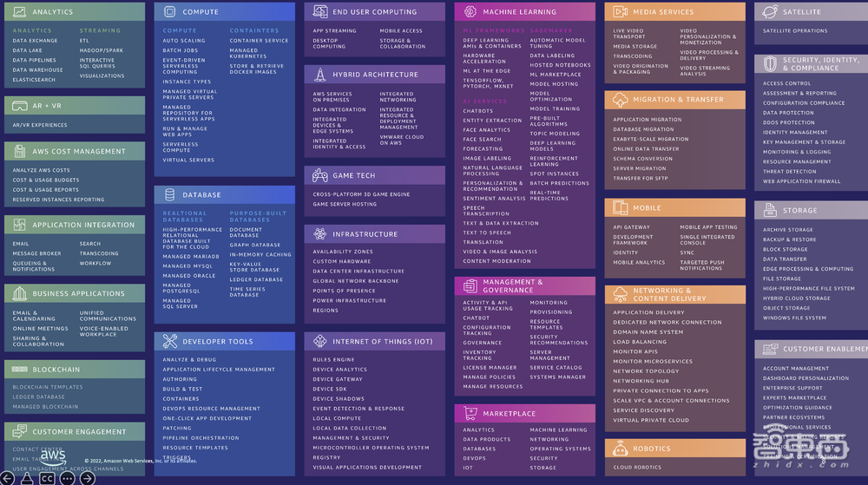Click the AR + VR headset icon
Screen dimensions: 868x485
[x=19, y=106]
